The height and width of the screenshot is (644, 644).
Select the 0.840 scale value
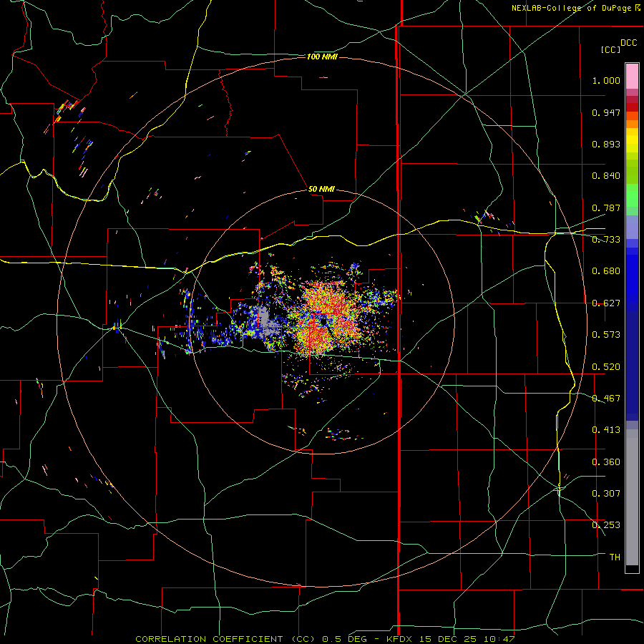tap(606, 176)
